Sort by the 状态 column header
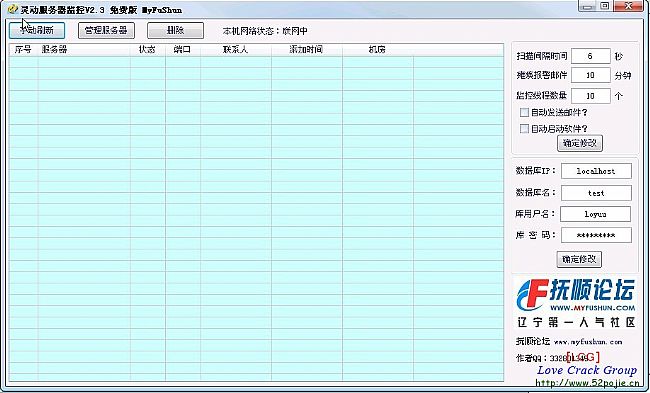The image size is (650, 393). pos(148,50)
